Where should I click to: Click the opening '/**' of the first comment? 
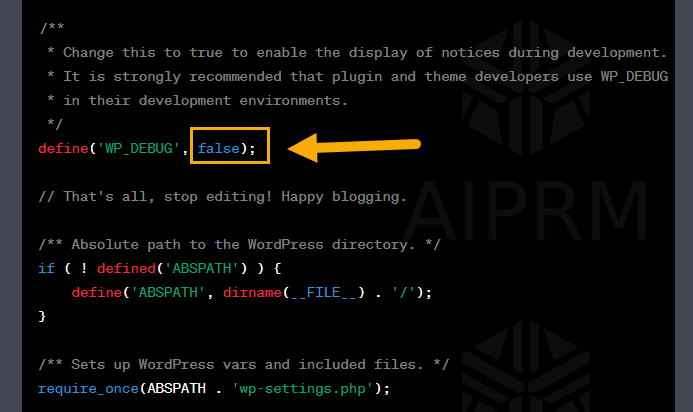pos(51,28)
